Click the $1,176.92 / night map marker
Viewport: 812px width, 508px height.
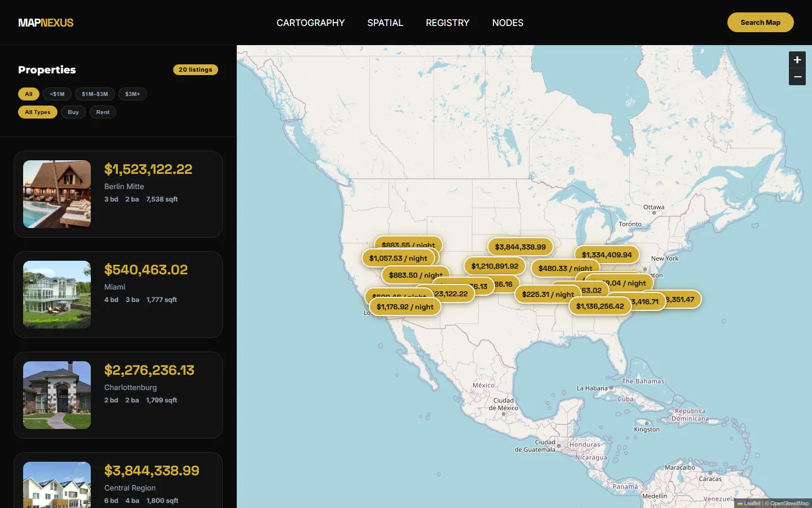405,306
